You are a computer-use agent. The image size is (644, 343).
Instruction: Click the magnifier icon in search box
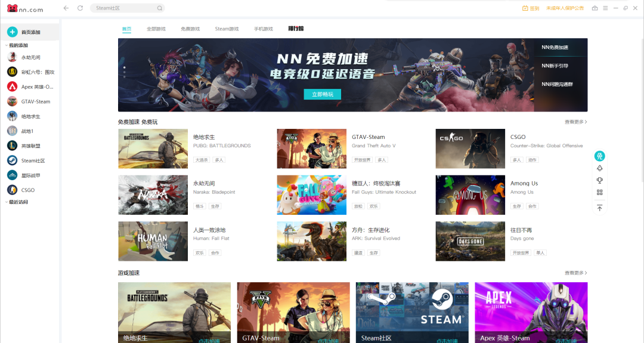159,8
